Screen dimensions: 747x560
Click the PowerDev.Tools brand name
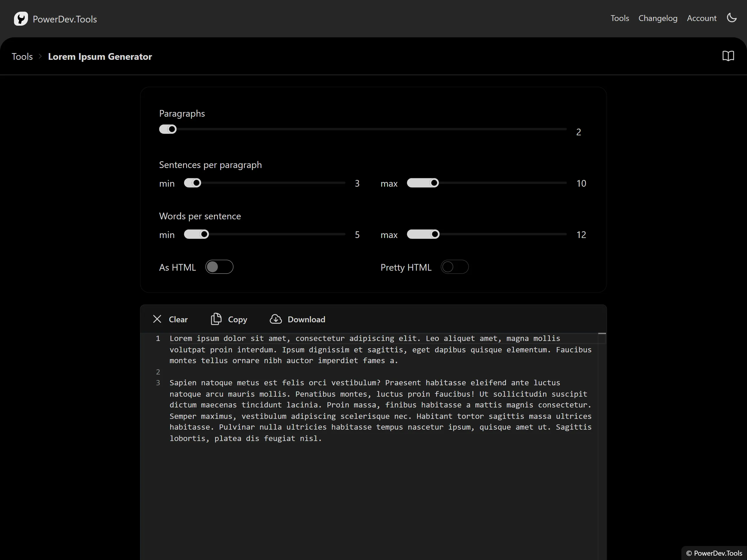[64, 19]
